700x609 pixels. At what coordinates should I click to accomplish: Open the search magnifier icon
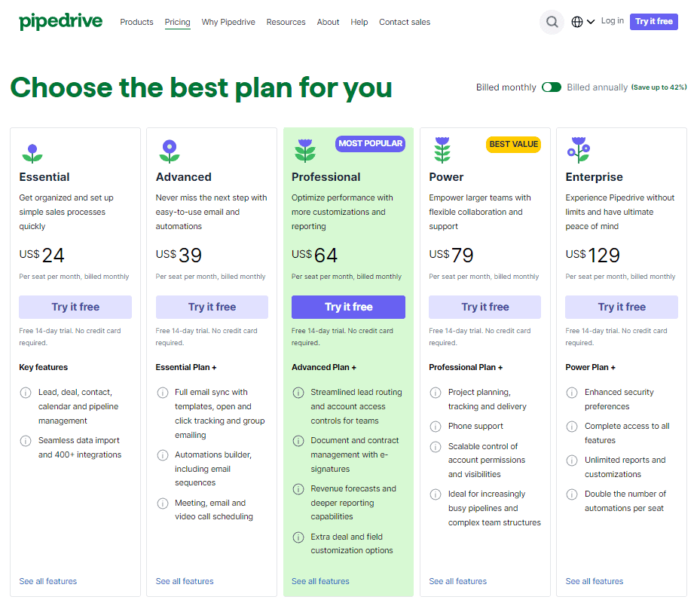coord(552,21)
